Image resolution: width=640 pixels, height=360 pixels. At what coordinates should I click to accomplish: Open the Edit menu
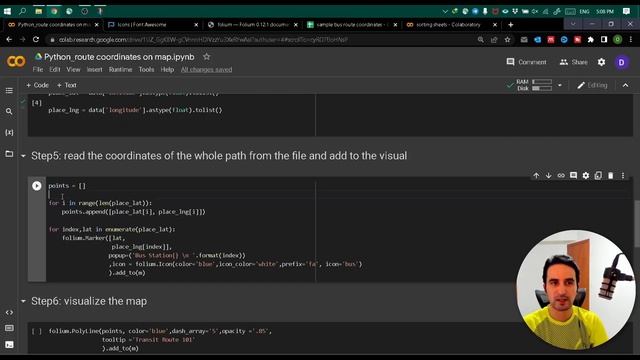click(55, 69)
